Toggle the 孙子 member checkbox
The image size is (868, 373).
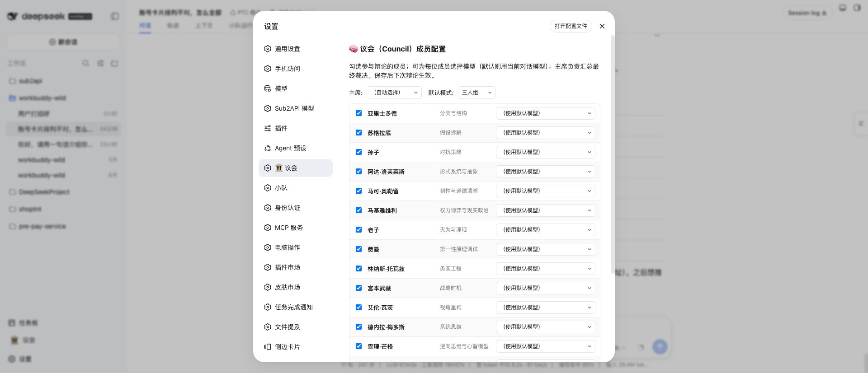[359, 152]
